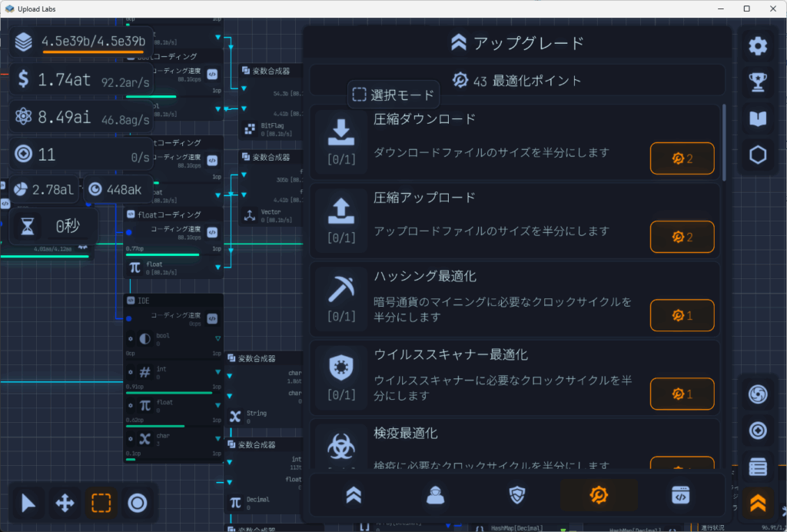Open the settings gear icon
The width and height of the screenshot is (787, 532).
[x=758, y=46]
